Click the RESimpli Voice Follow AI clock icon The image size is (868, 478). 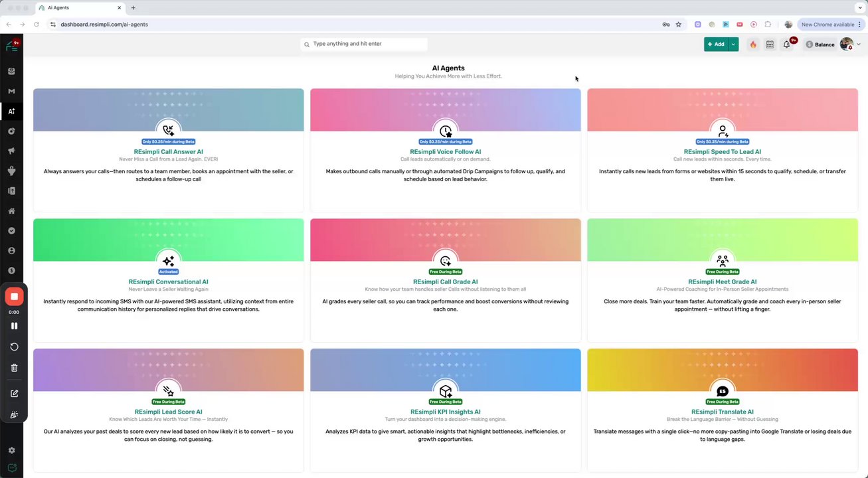tap(445, 131)
